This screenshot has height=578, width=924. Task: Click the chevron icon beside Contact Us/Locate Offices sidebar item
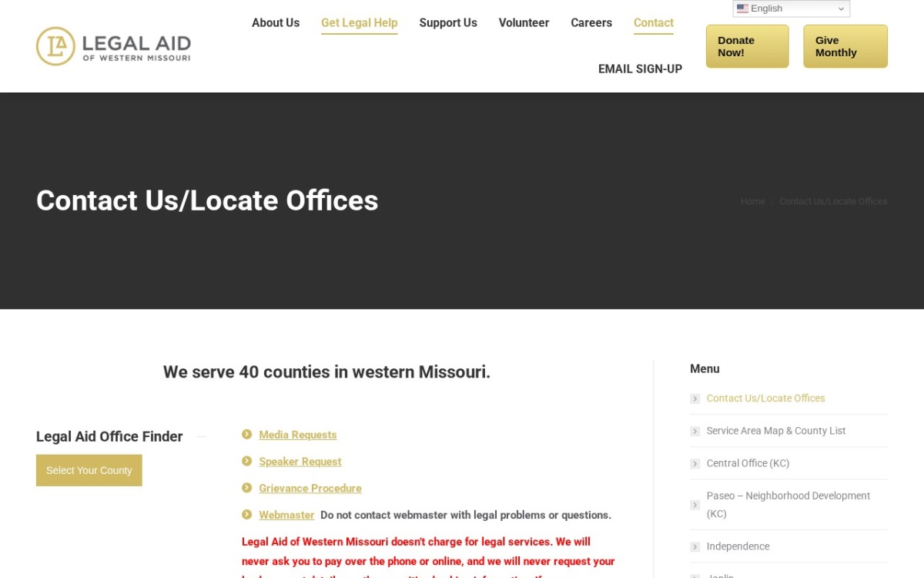tap(695, 398)
